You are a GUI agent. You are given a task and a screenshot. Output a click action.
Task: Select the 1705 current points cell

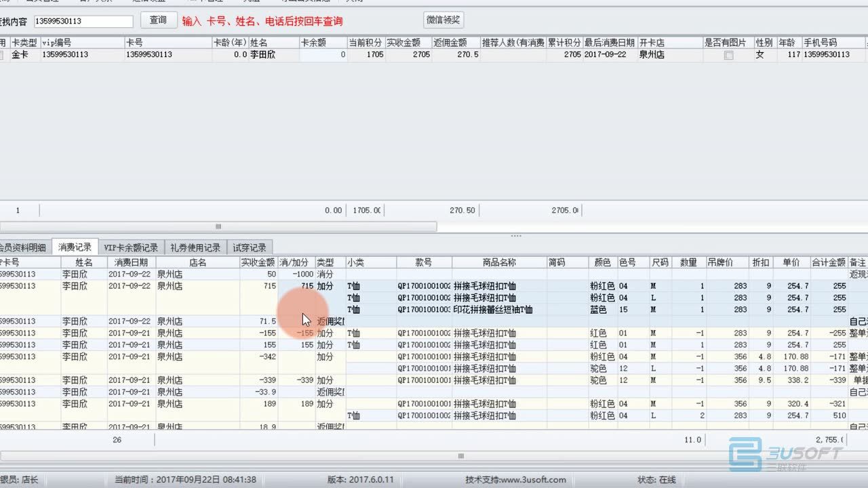pyautogui.click(x=366, y=55)
